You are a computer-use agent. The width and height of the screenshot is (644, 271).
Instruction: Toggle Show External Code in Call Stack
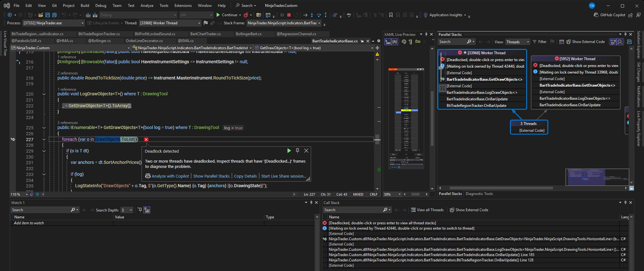[x=469, y=210]
